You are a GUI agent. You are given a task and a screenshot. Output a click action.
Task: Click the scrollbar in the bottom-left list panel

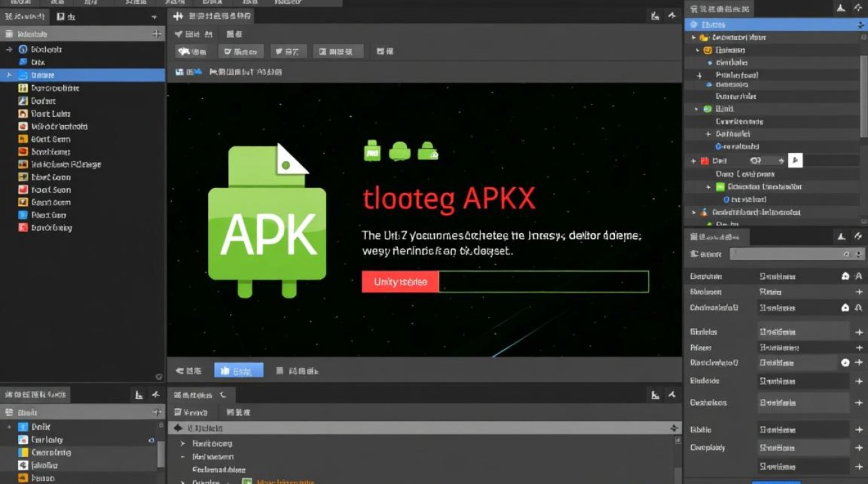point(161,454)
